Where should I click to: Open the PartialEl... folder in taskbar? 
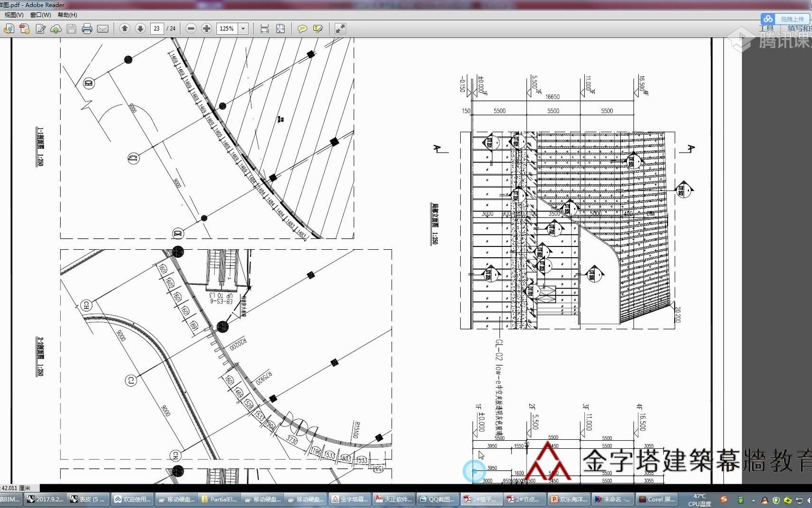[x=219, y=499]
